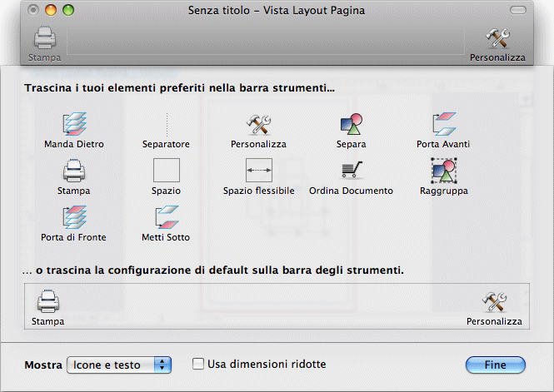The image size is (554, 392).
Task: Select the Separa shapes icon
Action: click(352, 124)
